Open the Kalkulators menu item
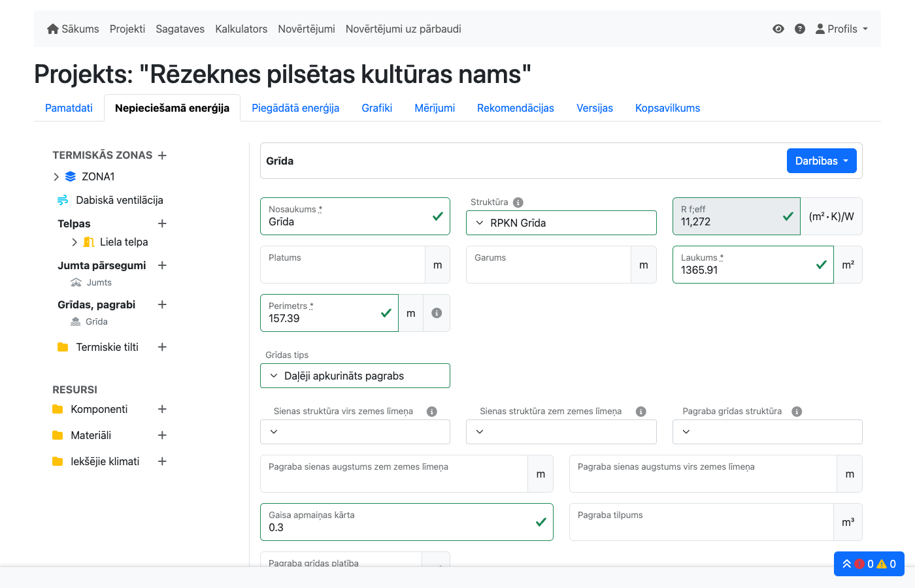 point(241,29)
